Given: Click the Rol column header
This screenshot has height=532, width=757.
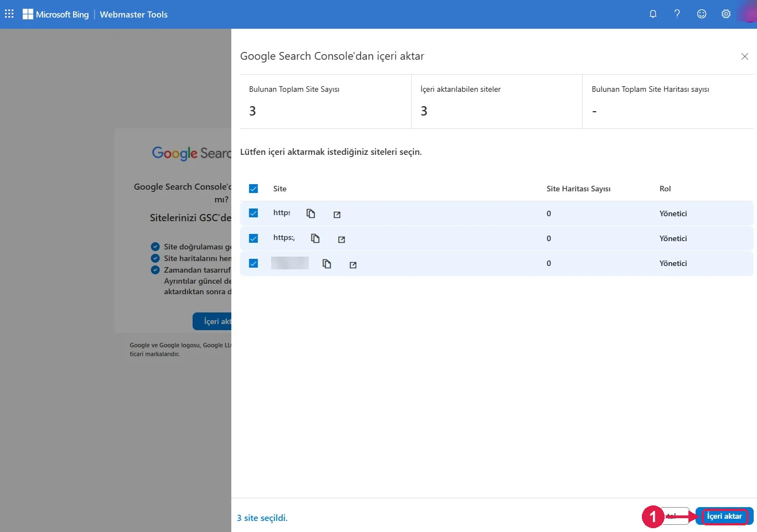Looking at the screenshot, I should pos(665,189).
